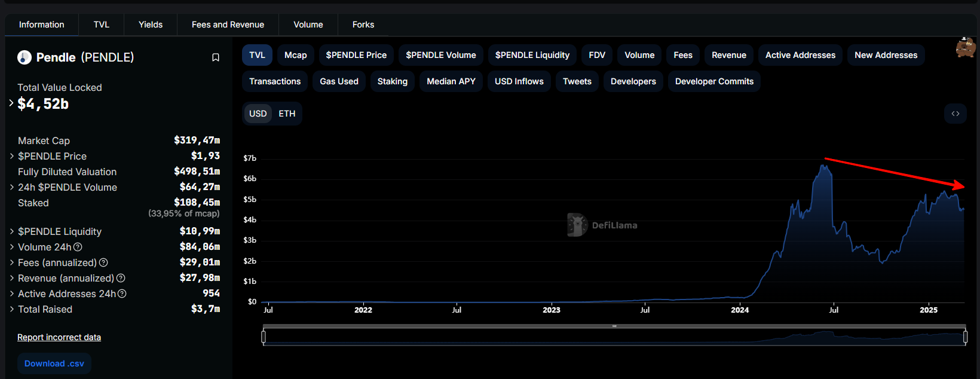
Task: Click Market Cap value $319,47m
Action: pos(197,140)
